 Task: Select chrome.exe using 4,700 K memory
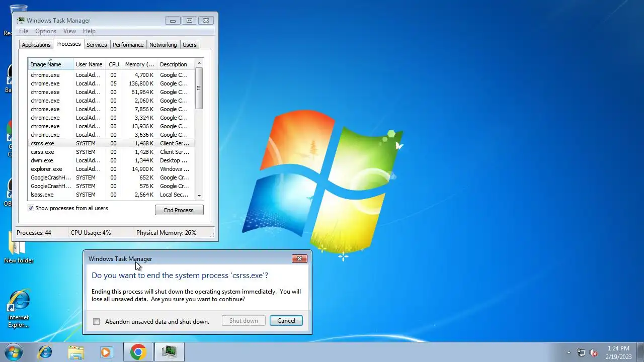tap(111, 75)
